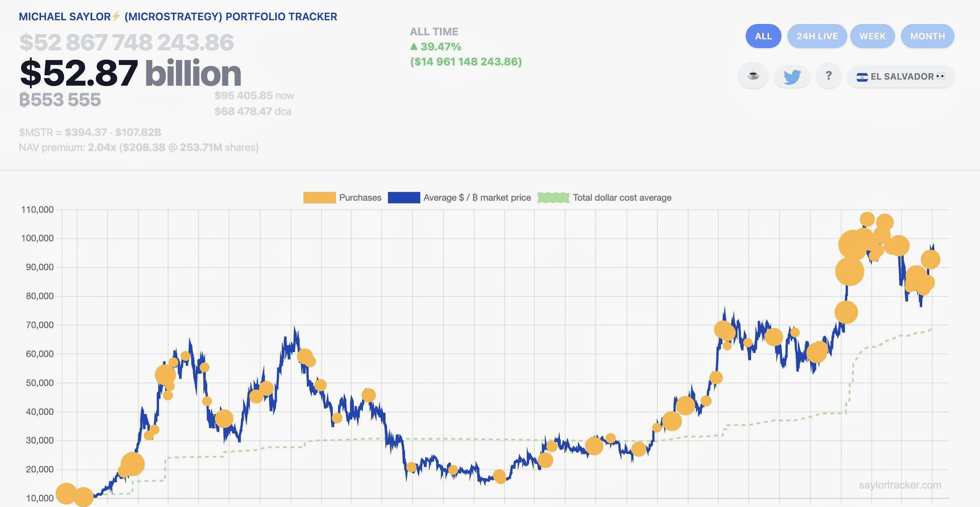Open the Twitter bird link
This screenshot has height=507, width=980.
(792, 76)
